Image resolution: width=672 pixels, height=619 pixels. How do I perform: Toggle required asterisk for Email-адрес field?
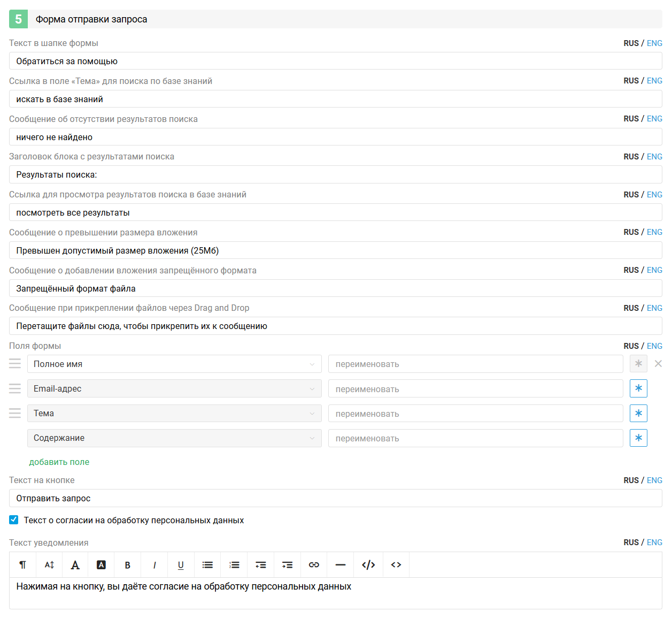[638, 388]
